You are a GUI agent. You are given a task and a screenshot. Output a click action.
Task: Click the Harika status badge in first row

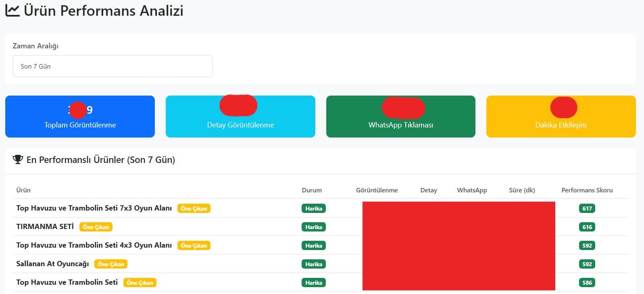click(313, 209)
